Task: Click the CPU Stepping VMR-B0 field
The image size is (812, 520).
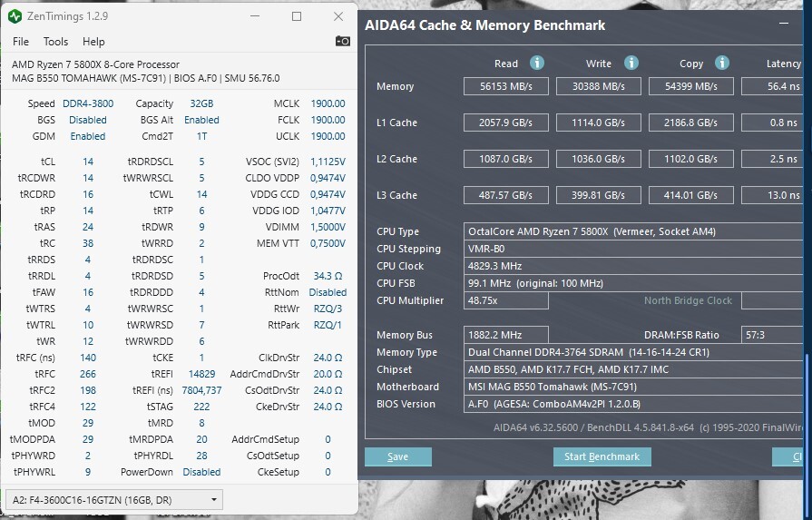Action: tap(633, 249)
